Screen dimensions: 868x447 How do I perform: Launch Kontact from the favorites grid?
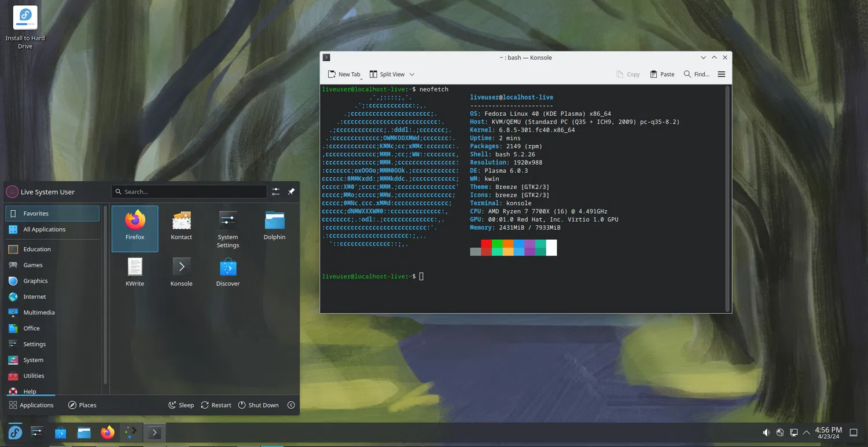coord(181,229)
